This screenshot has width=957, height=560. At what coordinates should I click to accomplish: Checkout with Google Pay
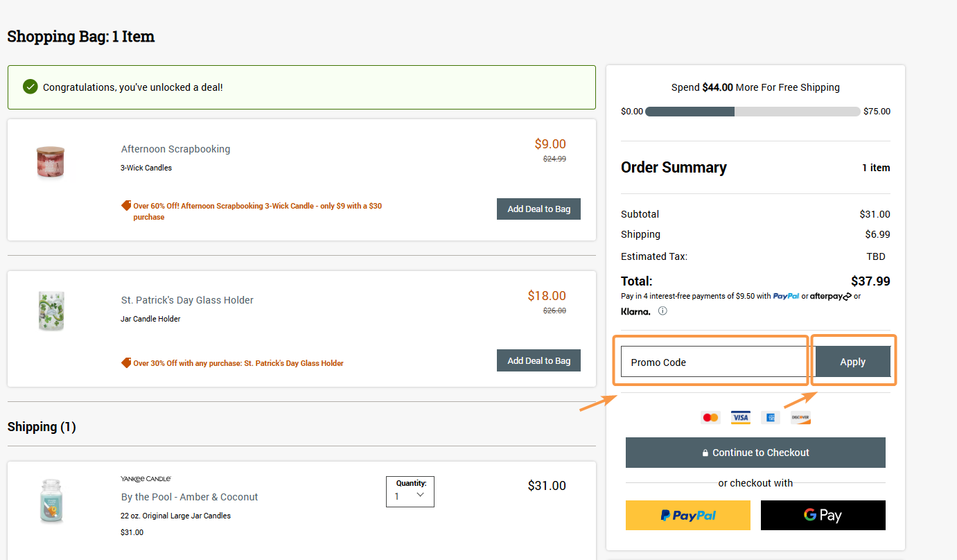tap(823, 515)
